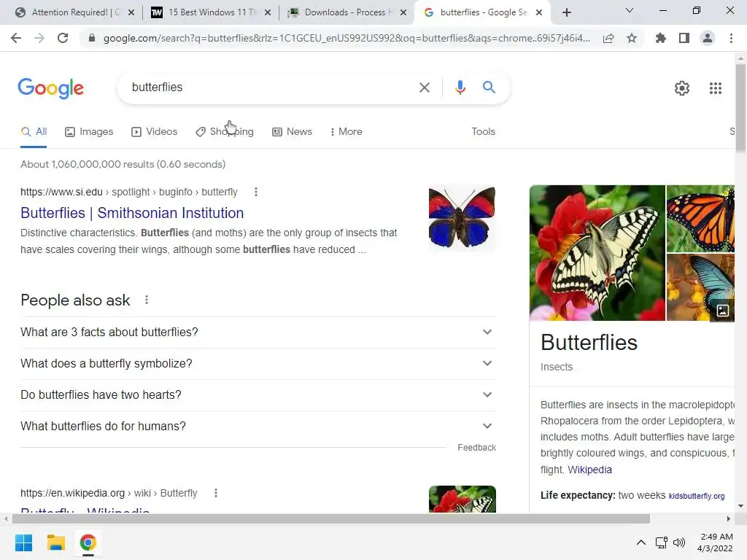Open the tab search chevron
Viewport: 747px width, 560px height.
pyautogui.click(x=630, y=10)
